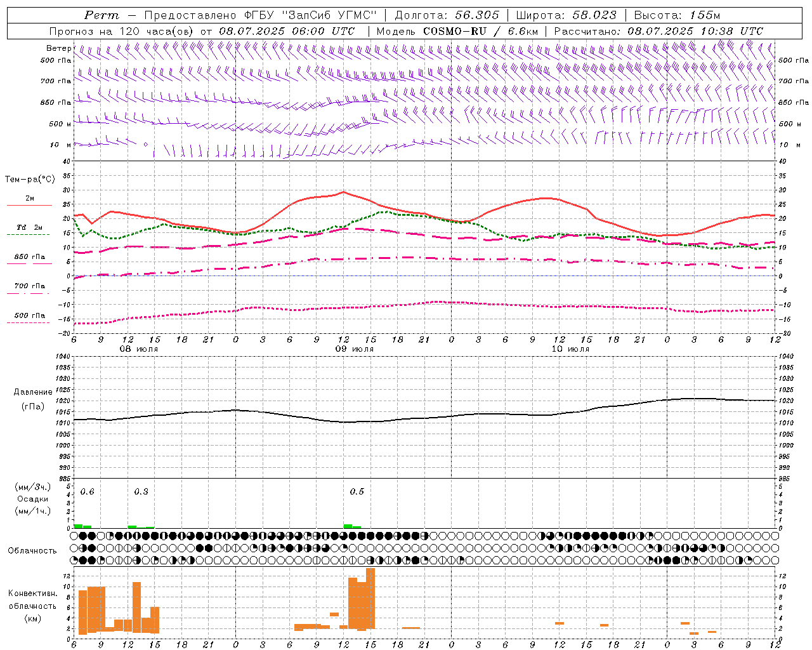Click the "(мм/3ч.)" precipitation unit label
Screen dimensions: 812x650
[32, 487]
